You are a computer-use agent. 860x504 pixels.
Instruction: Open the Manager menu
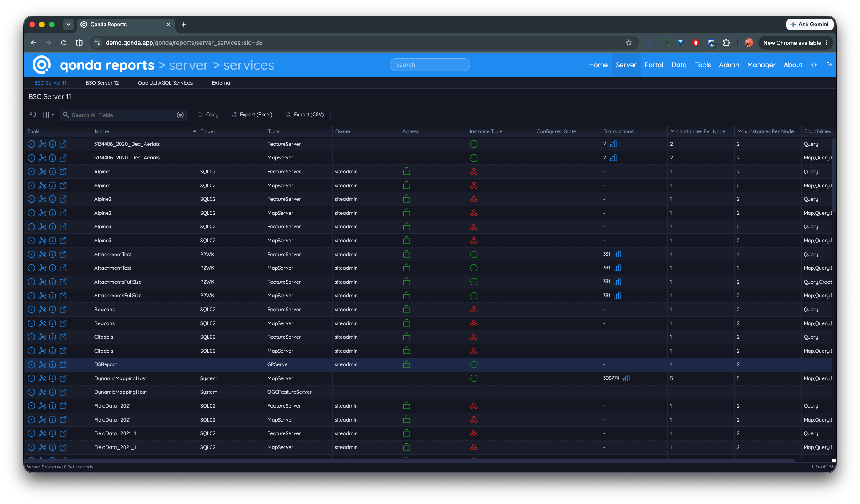pyautogui.click(x=761, y=65)
